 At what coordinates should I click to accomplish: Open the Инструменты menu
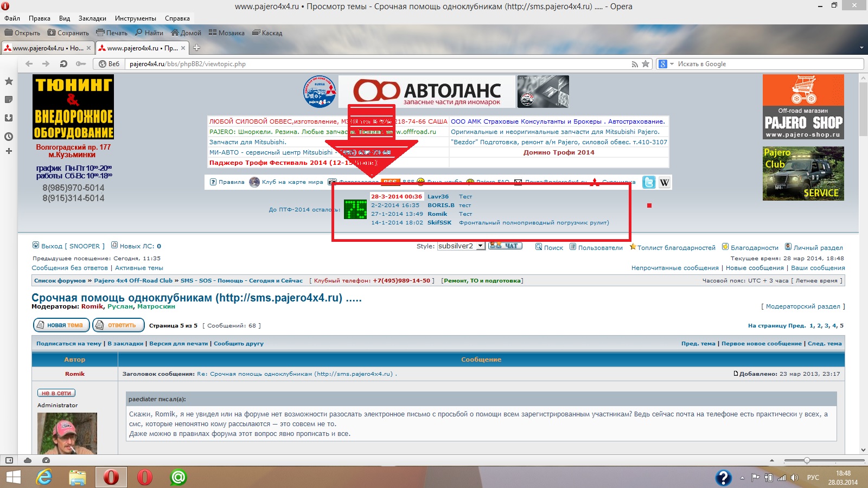click(135, 18)
